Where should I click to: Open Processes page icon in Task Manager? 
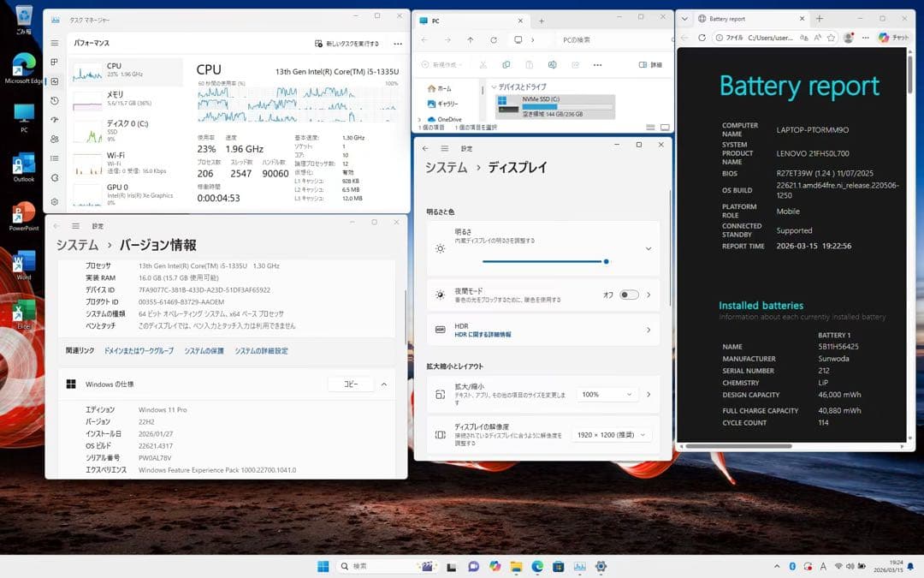pos(54,62)
